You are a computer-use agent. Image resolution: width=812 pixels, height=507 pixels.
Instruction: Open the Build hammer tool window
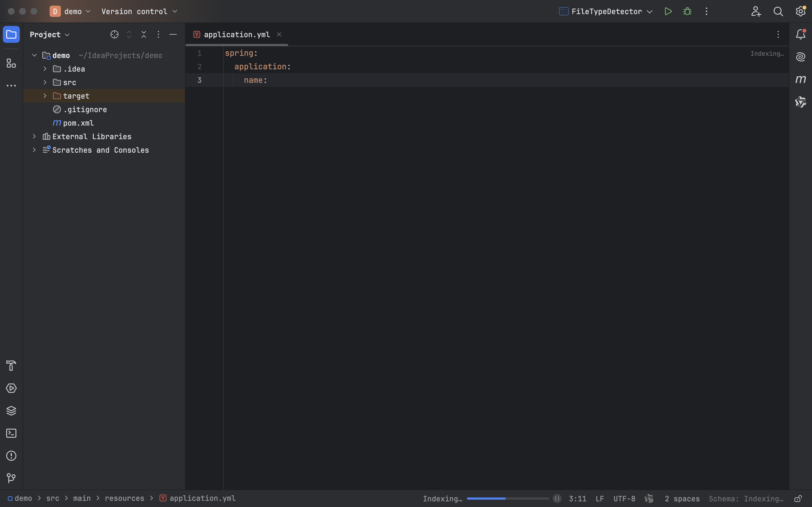click(x=11, y=366)
